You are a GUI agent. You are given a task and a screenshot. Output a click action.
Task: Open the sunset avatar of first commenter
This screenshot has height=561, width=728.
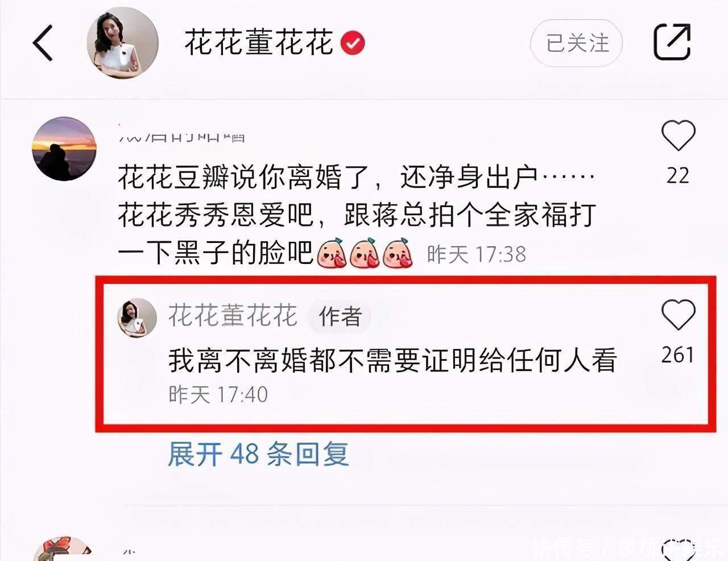point(64,149)
